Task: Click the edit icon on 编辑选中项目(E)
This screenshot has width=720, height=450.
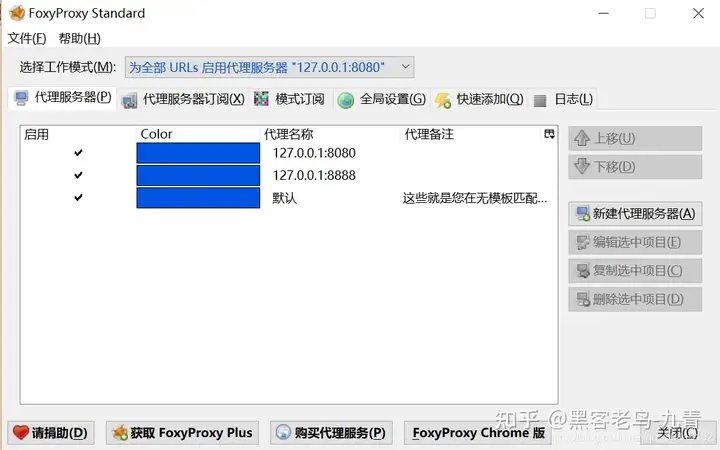Action: [x=583, y=242]
